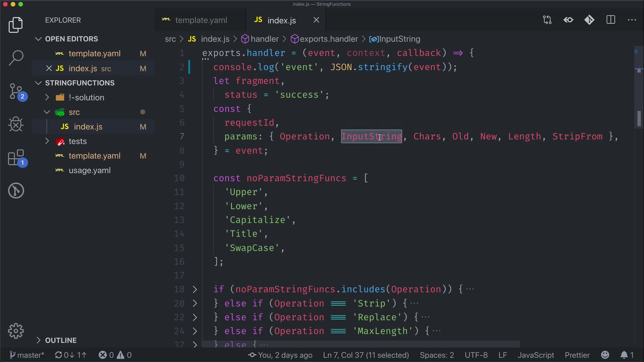Open notifications bell in status bar
This screenshot has width=644, height=362.
(624, 355)
